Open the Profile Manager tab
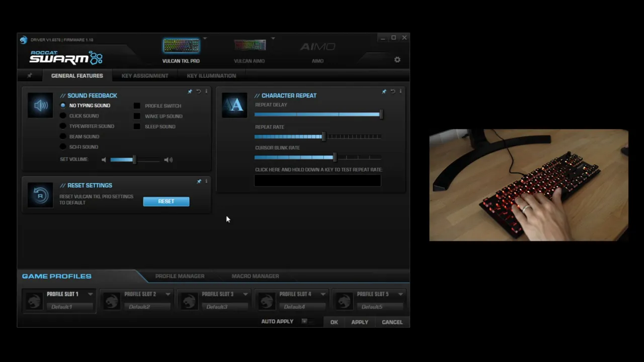 [x=180, y=276]
